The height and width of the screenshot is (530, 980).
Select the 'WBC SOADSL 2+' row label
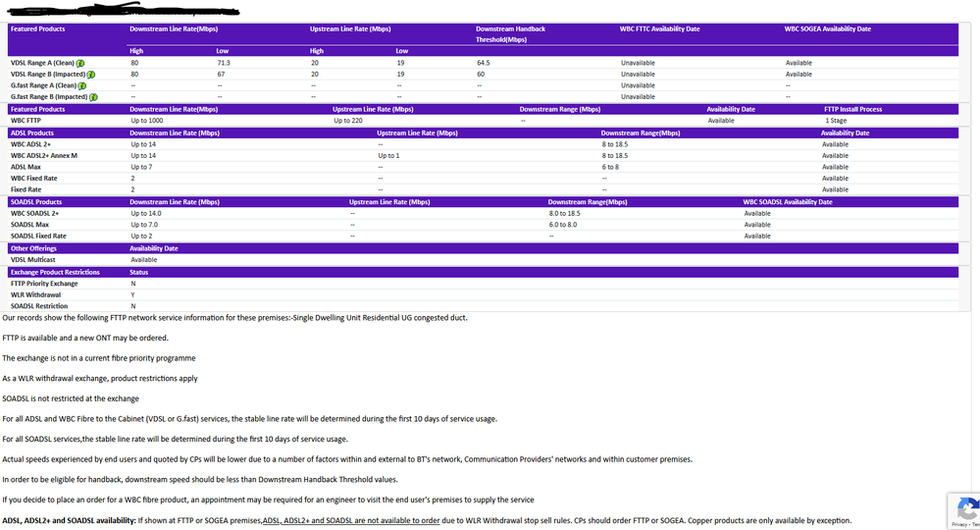pos(34,213)
